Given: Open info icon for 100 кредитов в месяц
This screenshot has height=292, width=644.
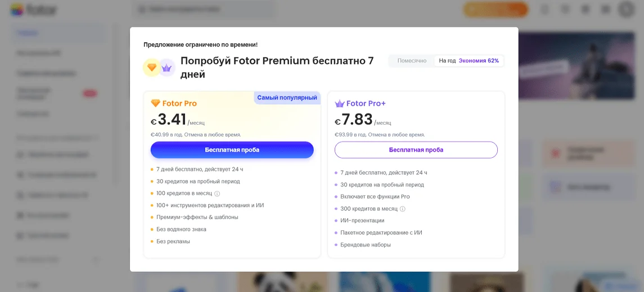Looking at the screenshot, I should pos(217,194).
